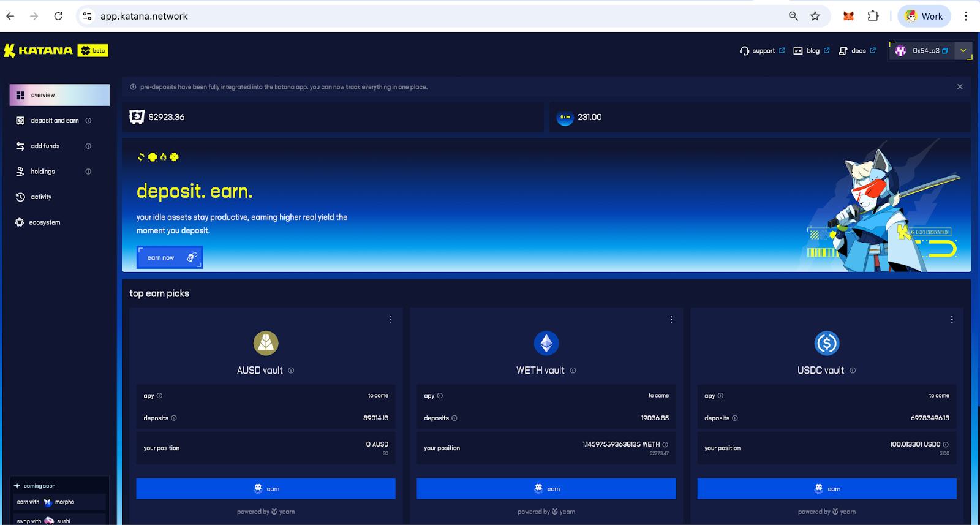Open the Work browser profile
Image resolution: width=980 pixels, height=525 pixels.
pyautogui.click(x=924, y=17)
